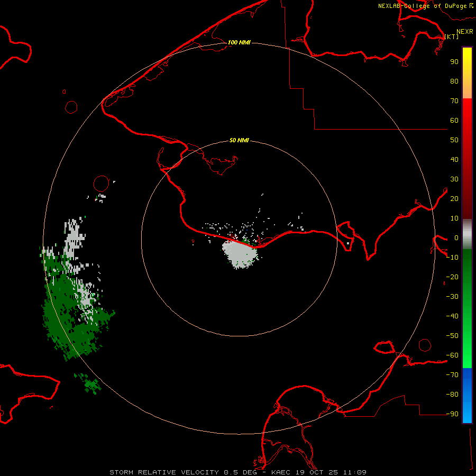Select the "60" value on the velocity scale
Screen dimensions: 476x476
(x=454, y=120)
